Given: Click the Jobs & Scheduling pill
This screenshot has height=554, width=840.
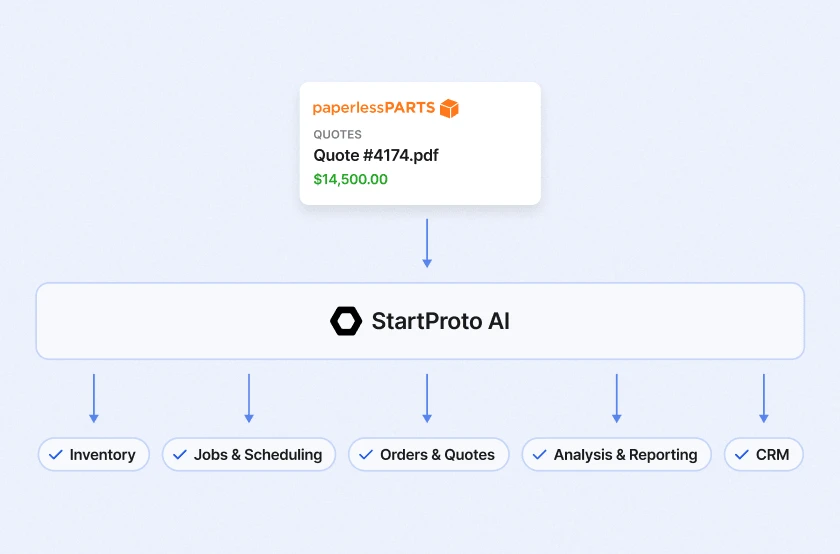Looking at the screenshot, I should 249,454.
